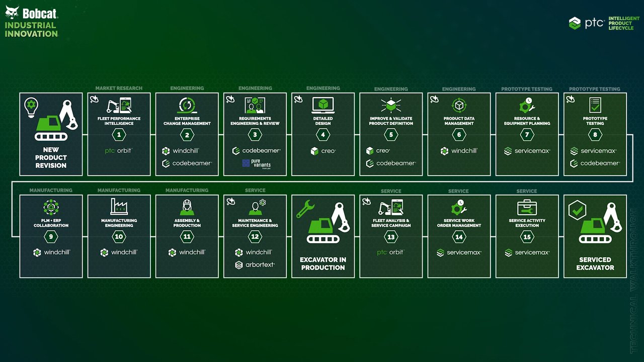Select step number 14 hexagon
This screenshot has height=362, width=644.
(459, 236)
